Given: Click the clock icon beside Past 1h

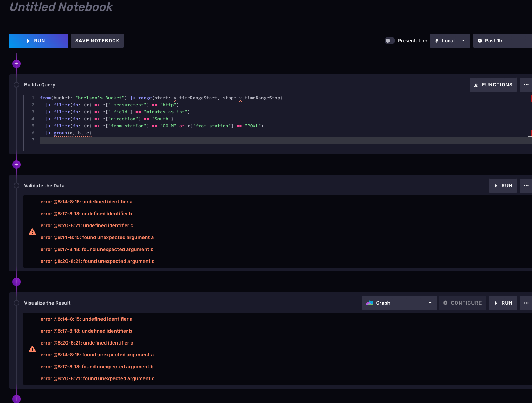Looking at the screenshot, I should (480, 40).
